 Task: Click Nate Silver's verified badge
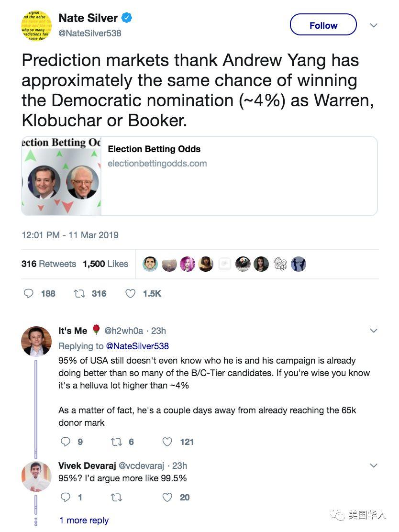[x=127, y=18]
